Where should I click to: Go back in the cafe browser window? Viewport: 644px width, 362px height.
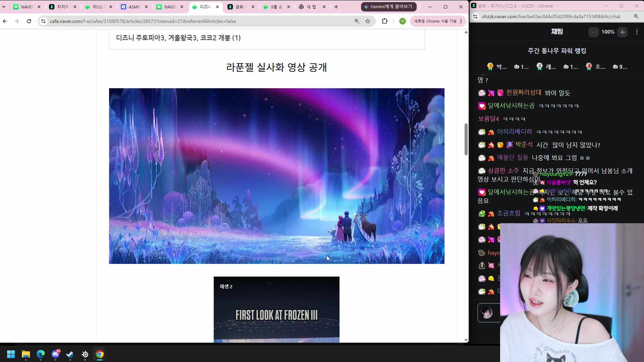tap(5, 21)
